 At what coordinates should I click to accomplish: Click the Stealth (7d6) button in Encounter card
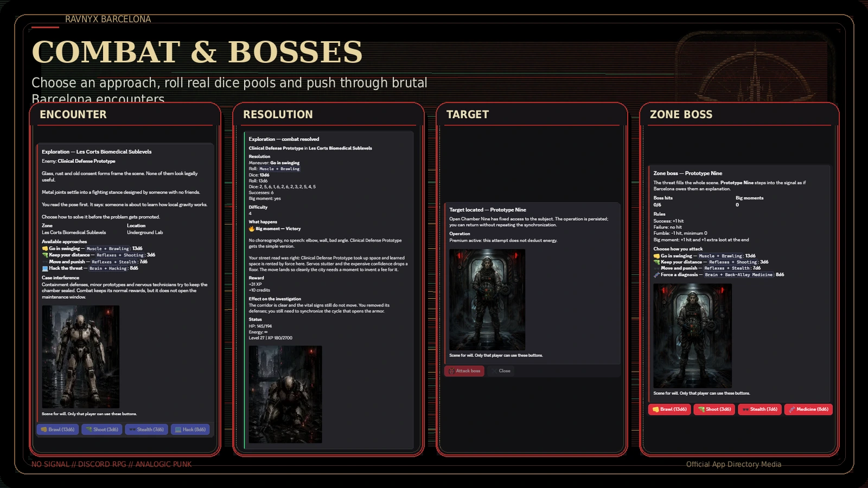pos(146,429)
